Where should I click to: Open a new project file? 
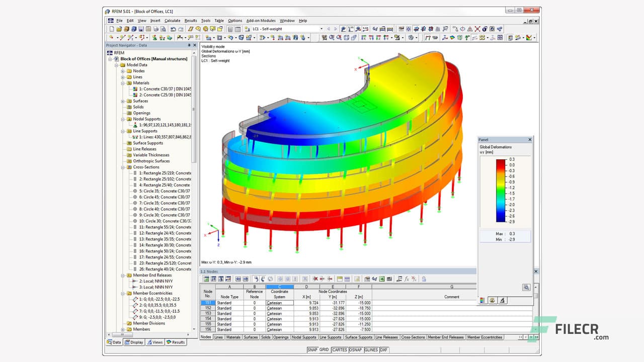click(x=111, y=29)
